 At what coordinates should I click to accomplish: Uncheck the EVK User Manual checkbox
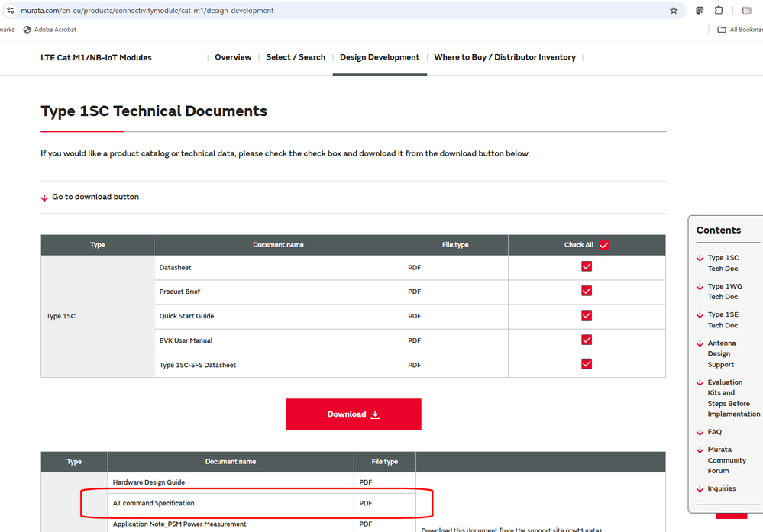tap(587, 340)
